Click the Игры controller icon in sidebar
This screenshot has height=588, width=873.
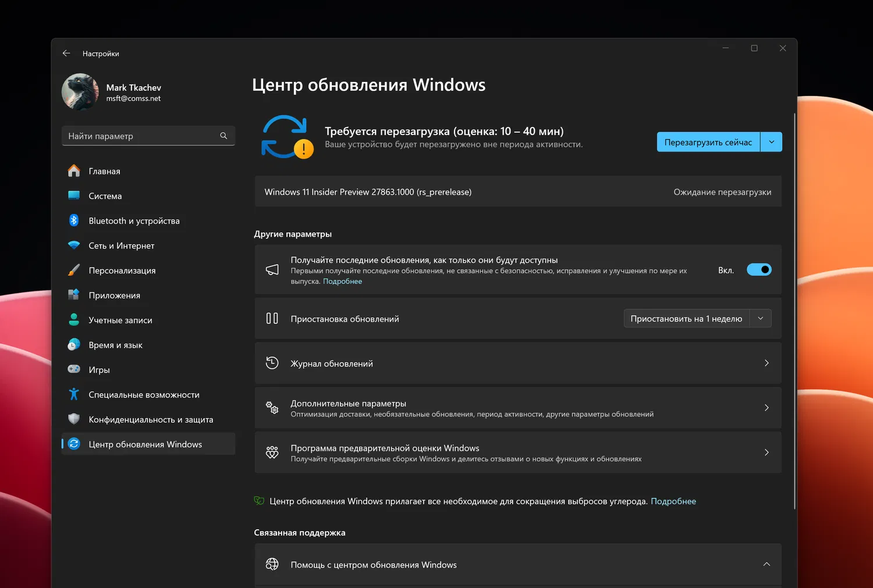click(x=74, y=369)
